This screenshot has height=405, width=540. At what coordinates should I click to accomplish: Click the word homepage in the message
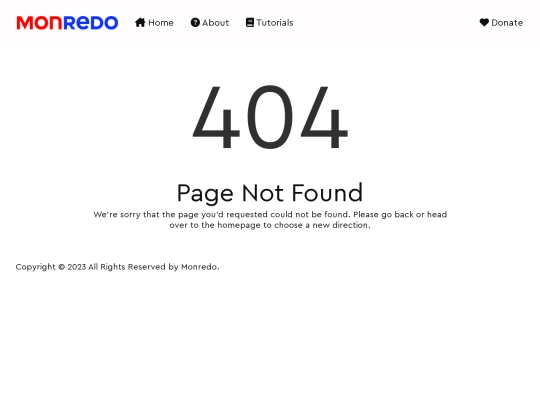[x=239, y=225]
